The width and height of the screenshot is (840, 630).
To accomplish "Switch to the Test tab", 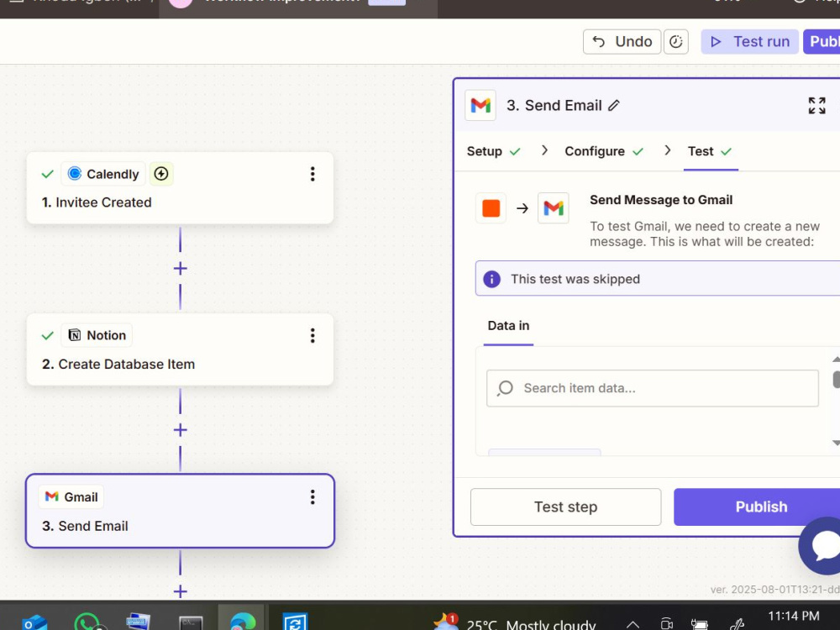I will click(x=710, y=151).
